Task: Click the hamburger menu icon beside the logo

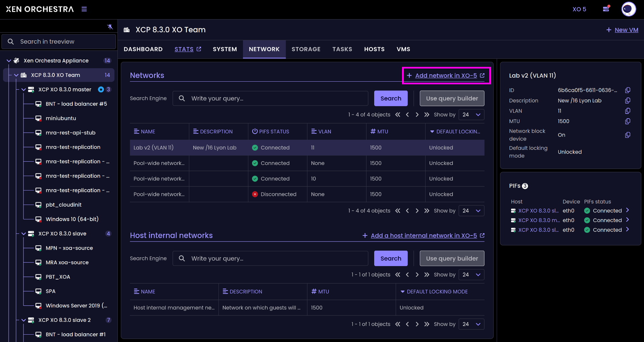Action: coord(84,9)
